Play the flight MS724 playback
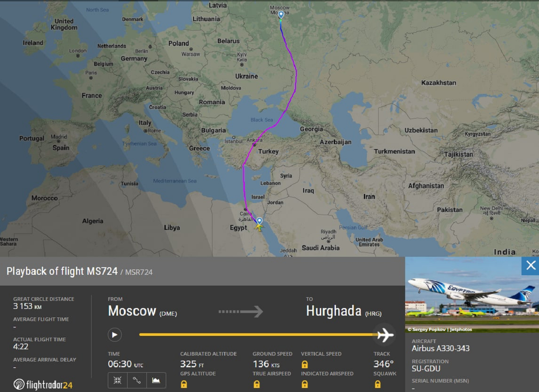 (115, 335)
